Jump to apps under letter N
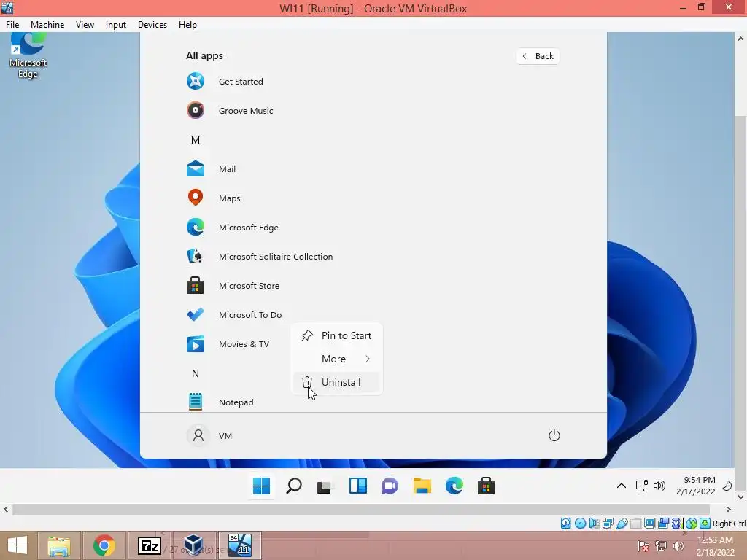The image size is (747, 560). (x=196, y=373)
